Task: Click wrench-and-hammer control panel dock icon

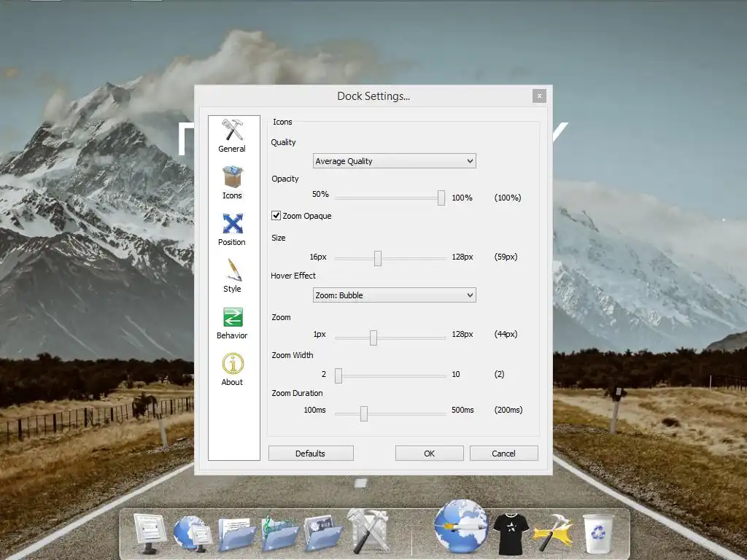Action: point(368,531)
